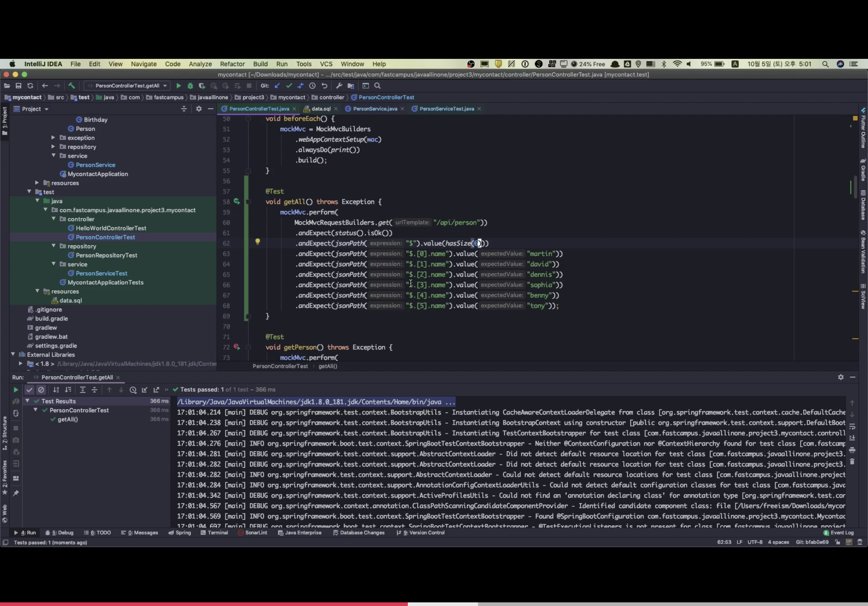Toggle the Show Passed tests checkmark button

(x=29, y=389)
